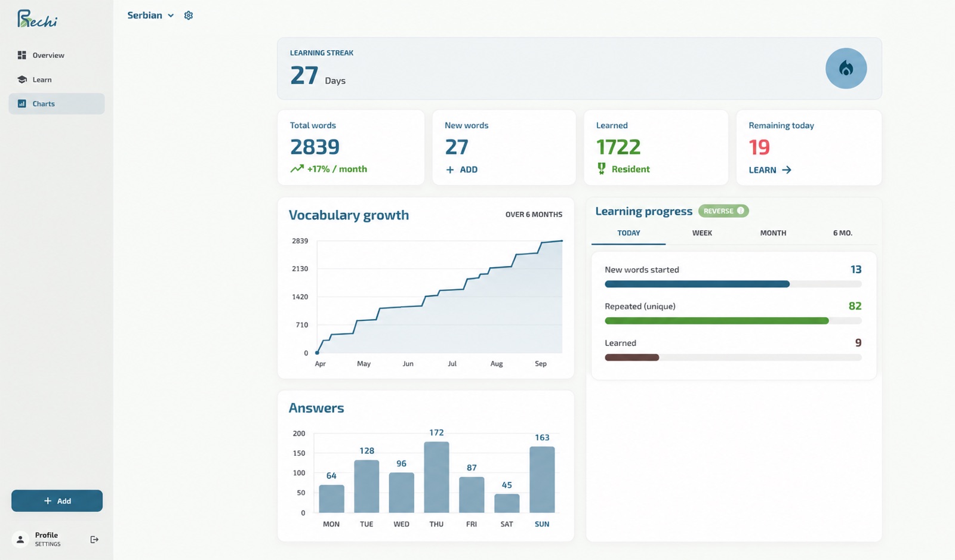Open language settings gear icon
The height and width of the screenshot is (560, 955).
pos(189,16)
